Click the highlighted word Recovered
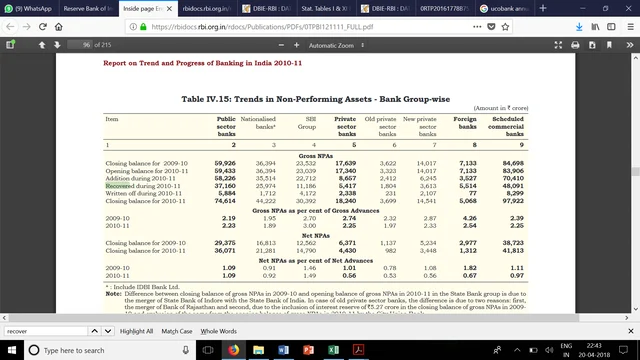 [119, 186]
